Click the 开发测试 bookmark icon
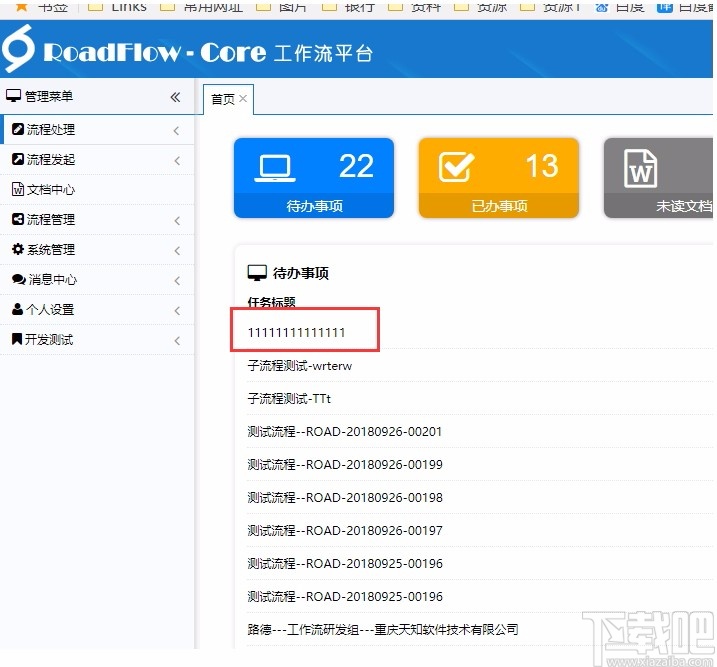The height and width of the screenshot is (667, 717). click(17, 339)
